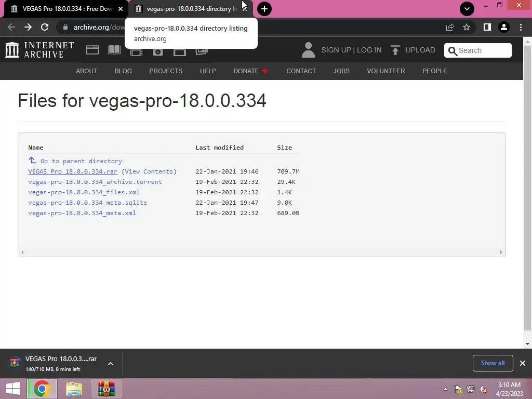
Task: Click the SIGN UP link
Action: point(336,50)
